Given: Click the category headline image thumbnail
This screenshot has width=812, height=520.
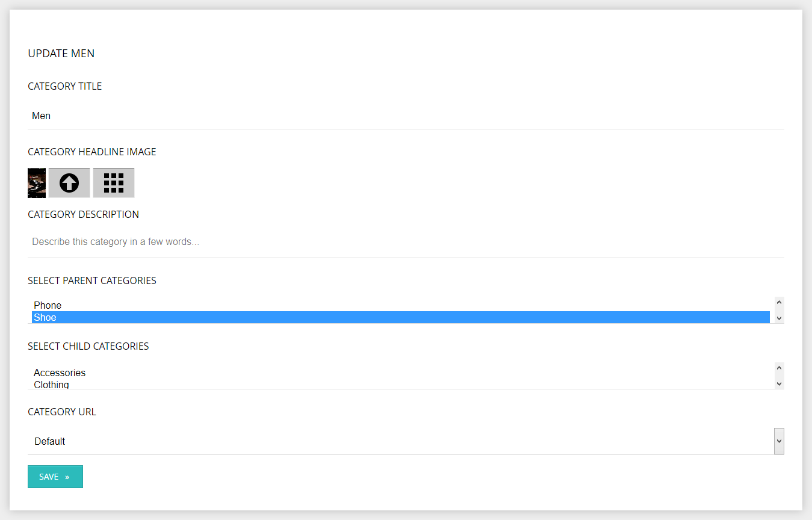Looking at the screenshot, I should click(x=37, y=183).
